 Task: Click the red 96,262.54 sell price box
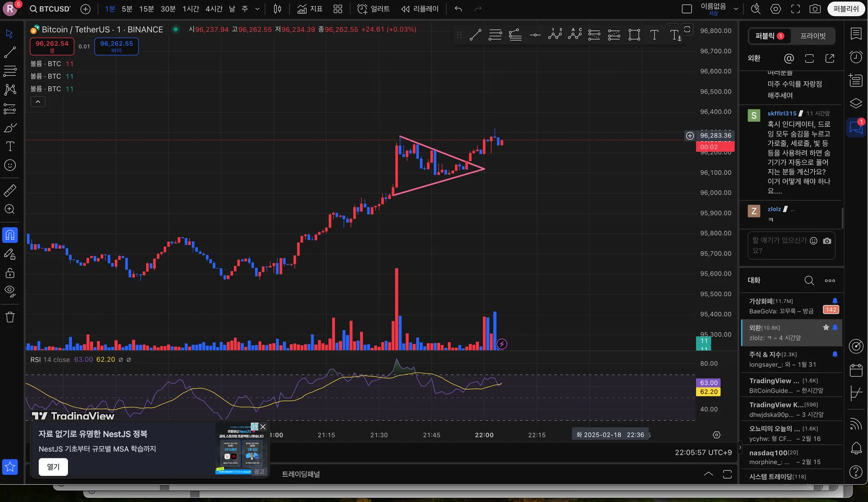coord(52,46)
